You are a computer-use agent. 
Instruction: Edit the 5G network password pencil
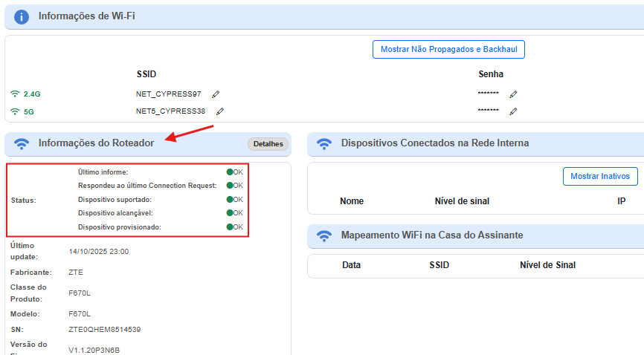point(513,111)
